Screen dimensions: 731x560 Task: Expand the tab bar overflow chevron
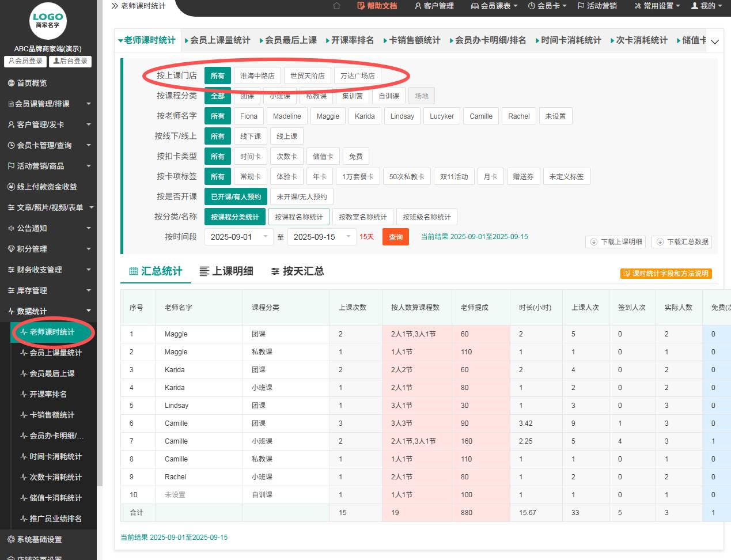[x=715, y=41]
